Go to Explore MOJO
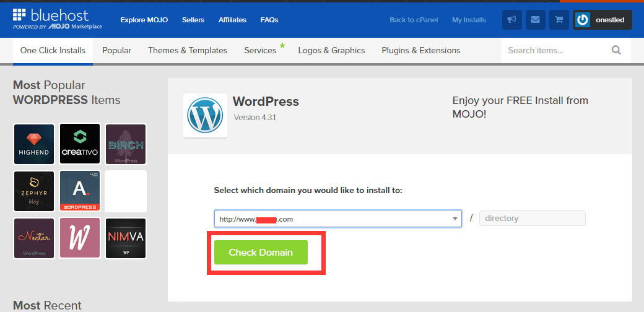 click(144, 20)
